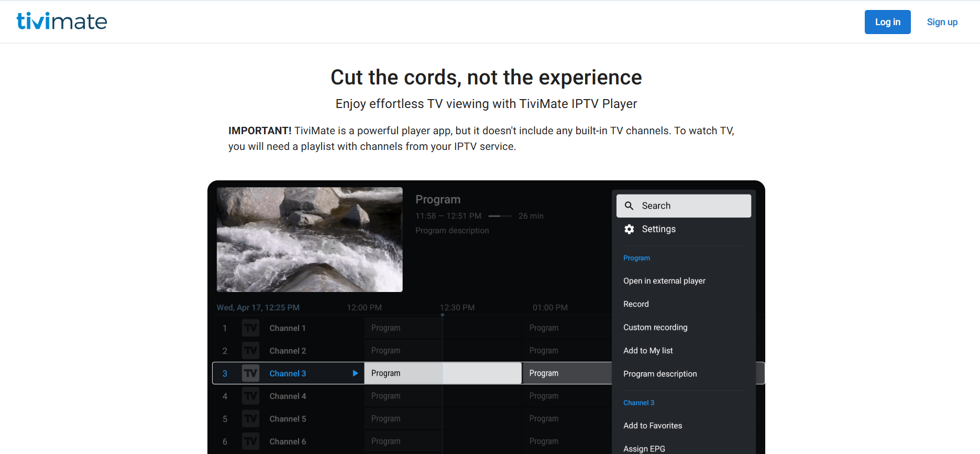The height and width of the screenshot is (454, 980).
Task: Click the highlighted Program cell on Channel 3
Action: tap(443, 373)
